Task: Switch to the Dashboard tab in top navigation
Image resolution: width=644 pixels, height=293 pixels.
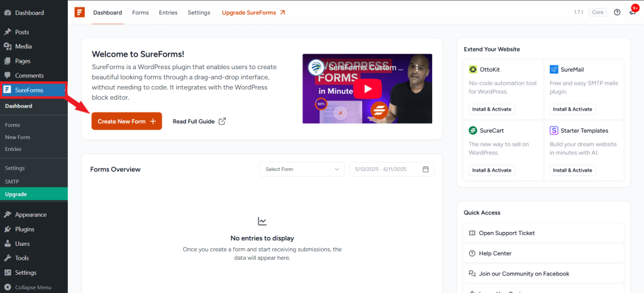Action: (x=108, y=13)
